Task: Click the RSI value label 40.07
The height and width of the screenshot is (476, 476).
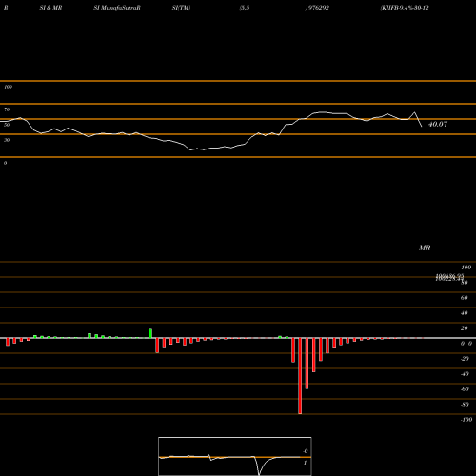Action: coord(438,124)
